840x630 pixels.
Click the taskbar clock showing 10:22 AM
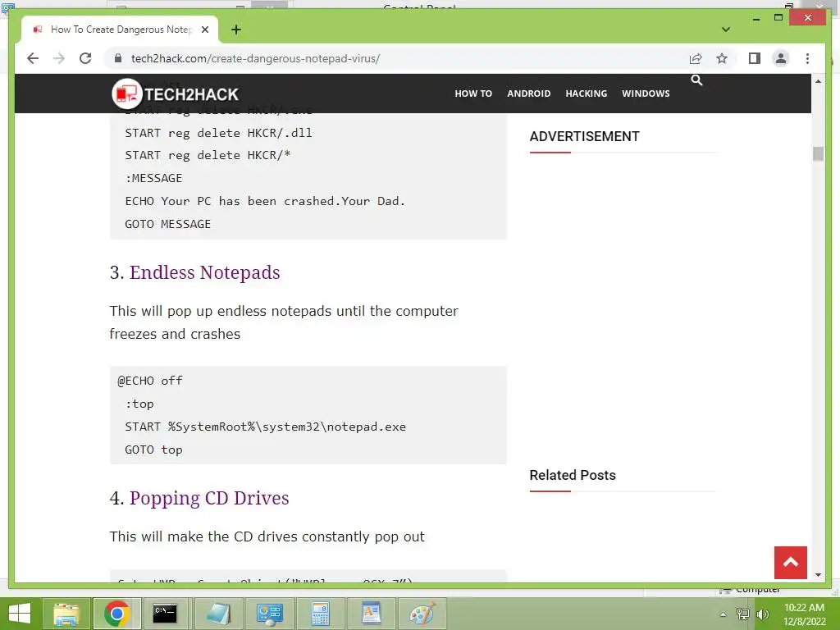tap(804, 614)
